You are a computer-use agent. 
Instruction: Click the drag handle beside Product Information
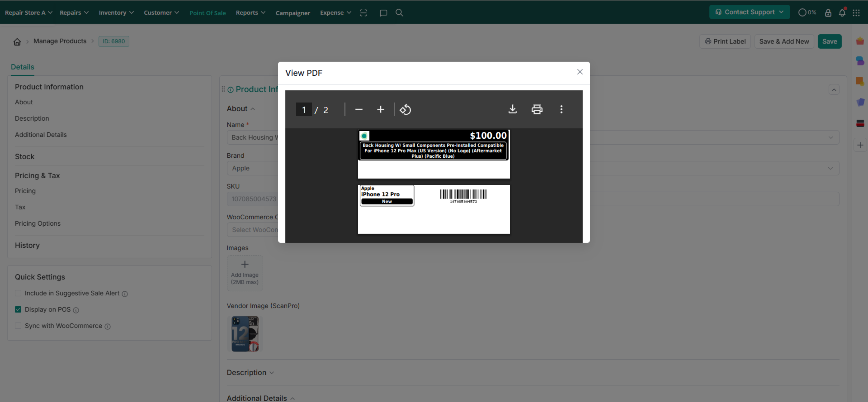(x=223, y=89)
